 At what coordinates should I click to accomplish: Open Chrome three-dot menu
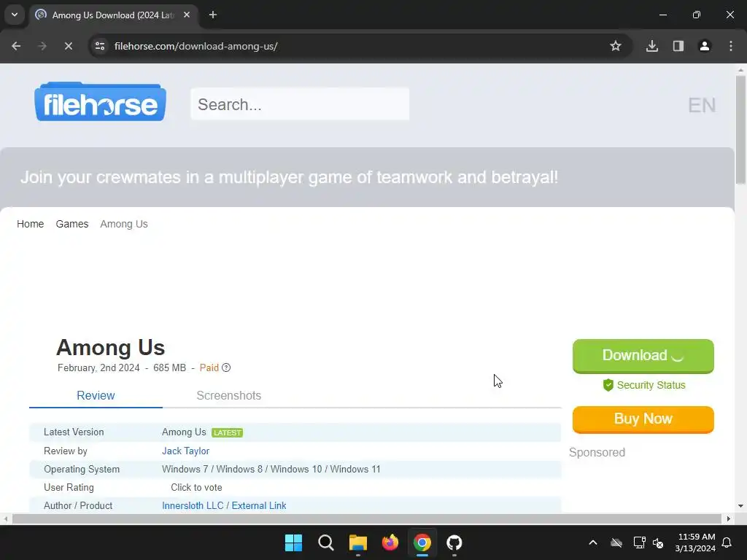731,46
